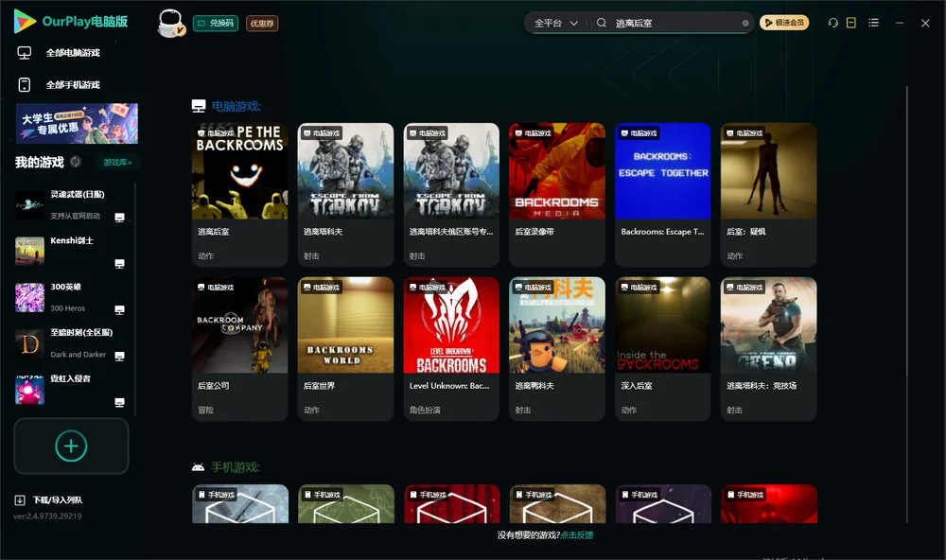Select 霓虹入侵者 in my games
The height and width of the screenshot is (560, 946).
(x=70, y=391)
